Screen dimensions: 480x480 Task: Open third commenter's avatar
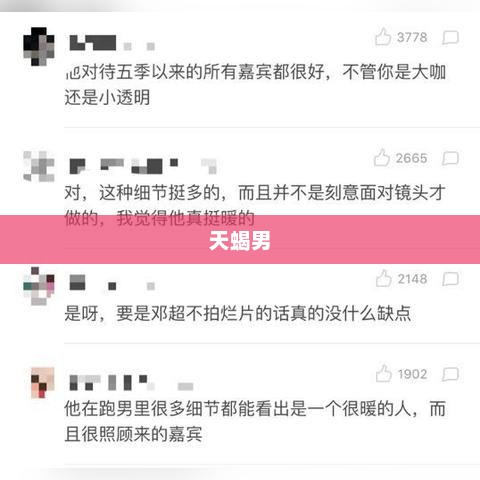point(39,286)
